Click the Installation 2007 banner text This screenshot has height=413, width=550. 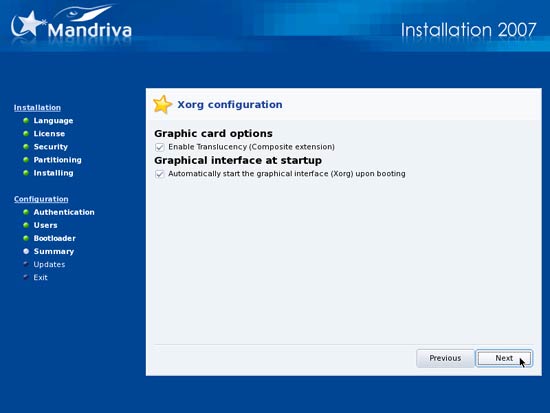click(x=469, y=30)
